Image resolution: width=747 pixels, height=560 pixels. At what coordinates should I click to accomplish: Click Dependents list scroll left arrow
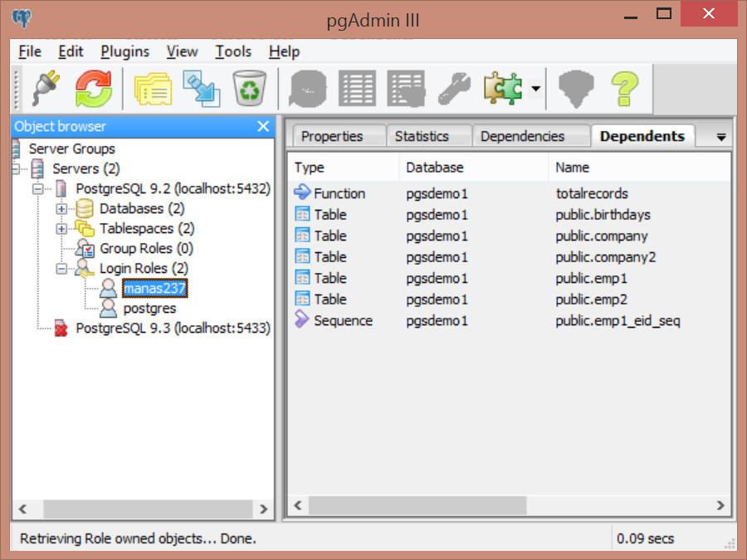[x=298, y=505]
